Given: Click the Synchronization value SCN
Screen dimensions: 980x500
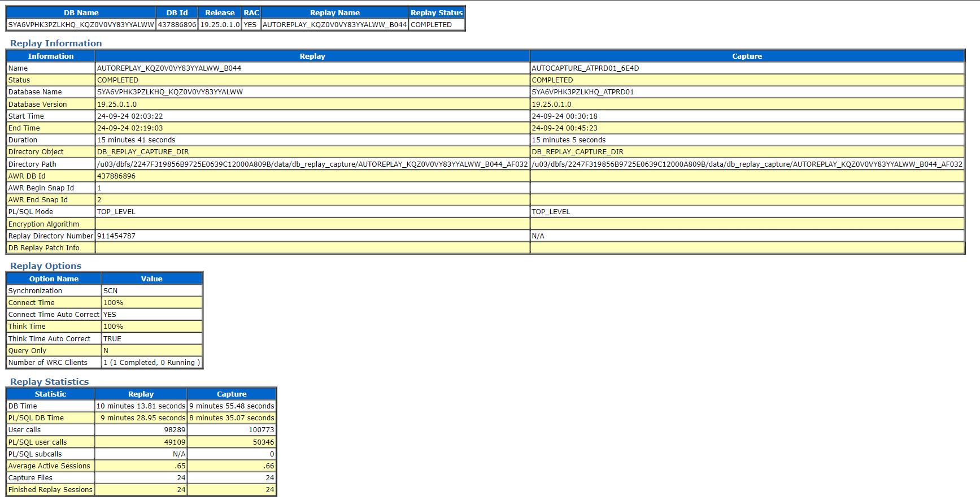Looking at the screenshot, I should [111, 291].
